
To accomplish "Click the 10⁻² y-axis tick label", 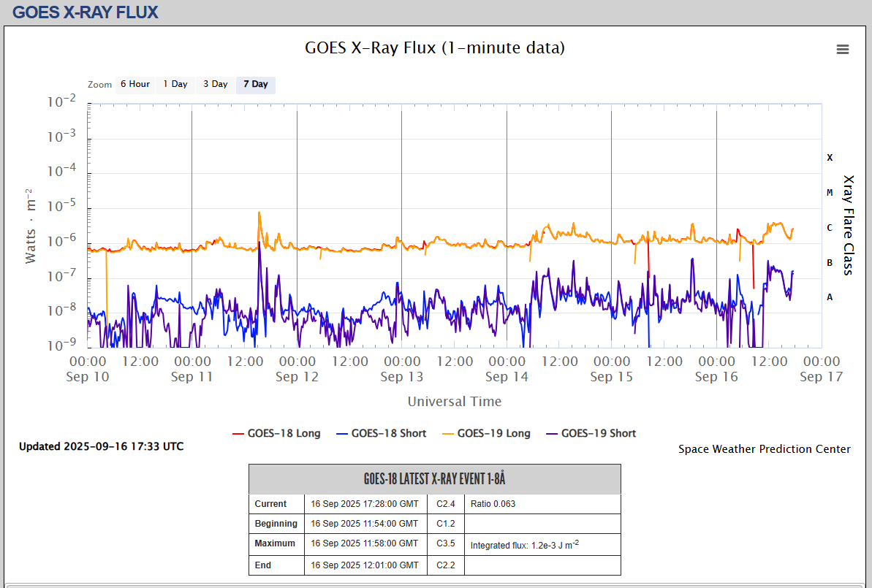I will pyautogui.click(x=61, y=102).
